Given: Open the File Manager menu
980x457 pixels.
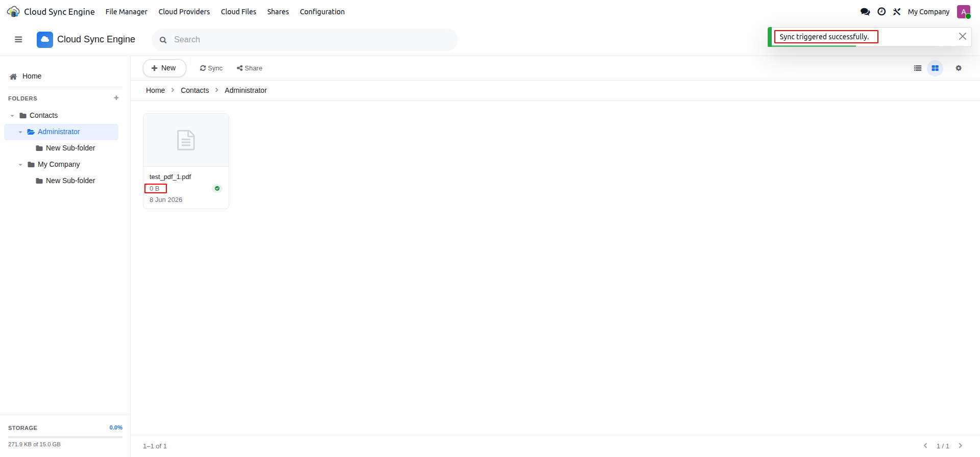Looking at the screenshot, I should pyautogui.click(x=127, y=12).
